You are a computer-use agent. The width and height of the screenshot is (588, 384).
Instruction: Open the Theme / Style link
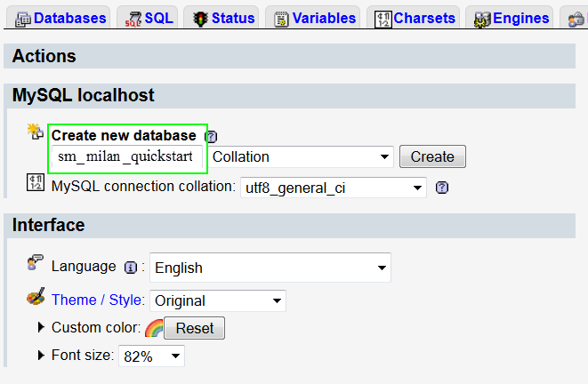[x=97, y=300]
